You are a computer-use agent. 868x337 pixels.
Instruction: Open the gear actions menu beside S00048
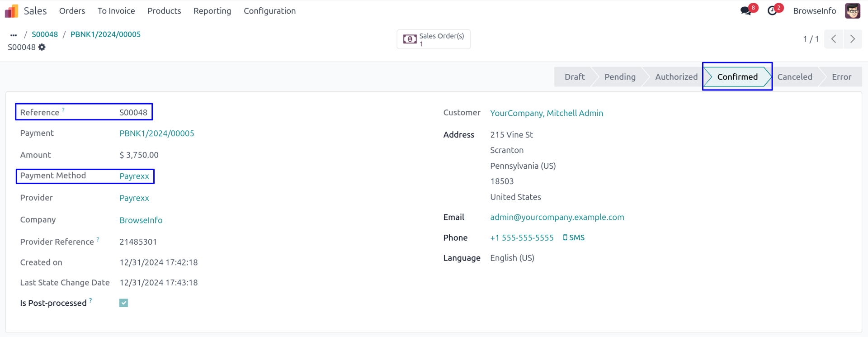click(42, 47)
